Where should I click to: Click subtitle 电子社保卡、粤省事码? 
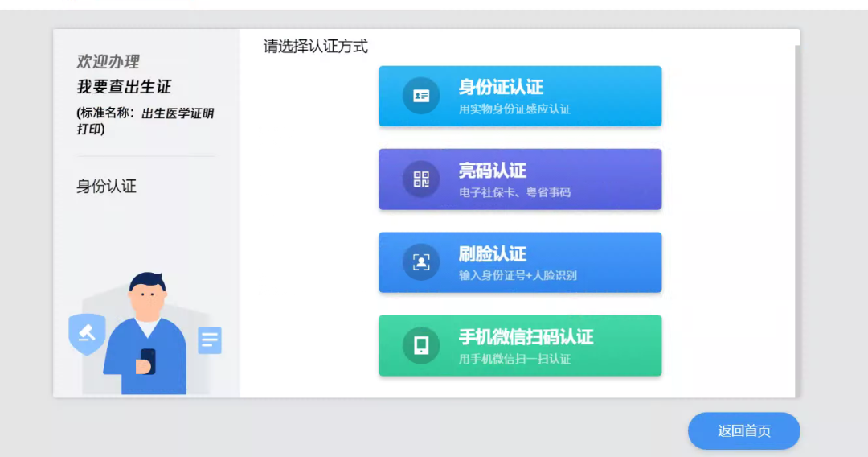[514, 193]
